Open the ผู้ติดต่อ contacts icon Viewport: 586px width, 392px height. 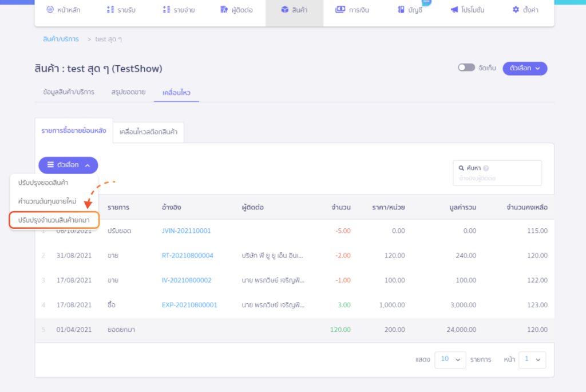[224, 10]
